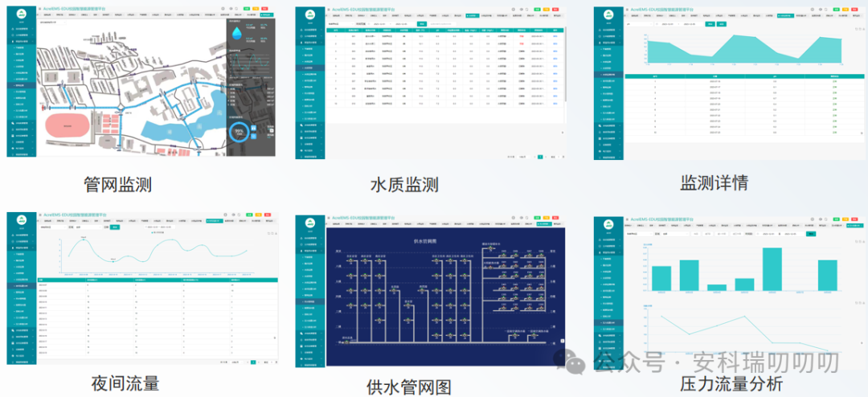Select the active teal tab in 压力流量分析 tab strip

coord(854,225)
